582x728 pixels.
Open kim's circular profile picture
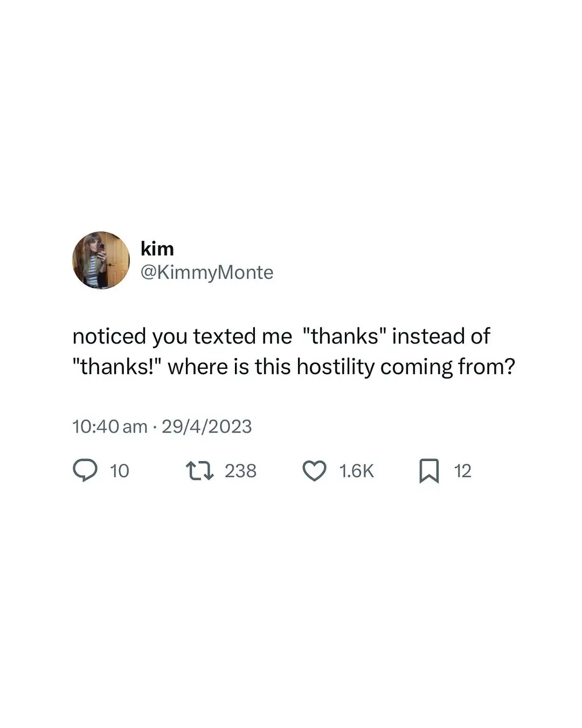(x=101, y=260)
